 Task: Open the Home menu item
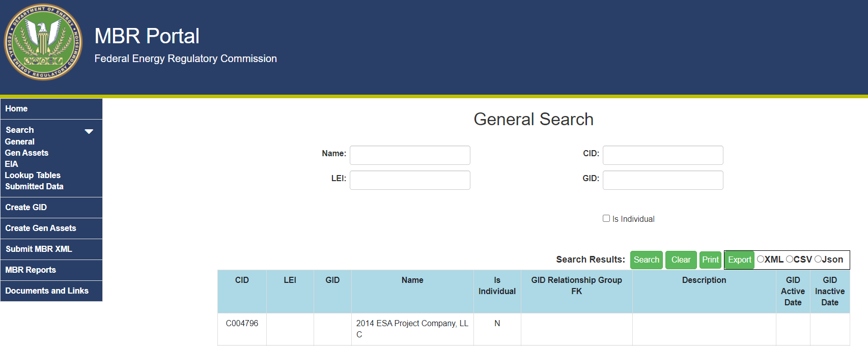click(x=16, y=109)
